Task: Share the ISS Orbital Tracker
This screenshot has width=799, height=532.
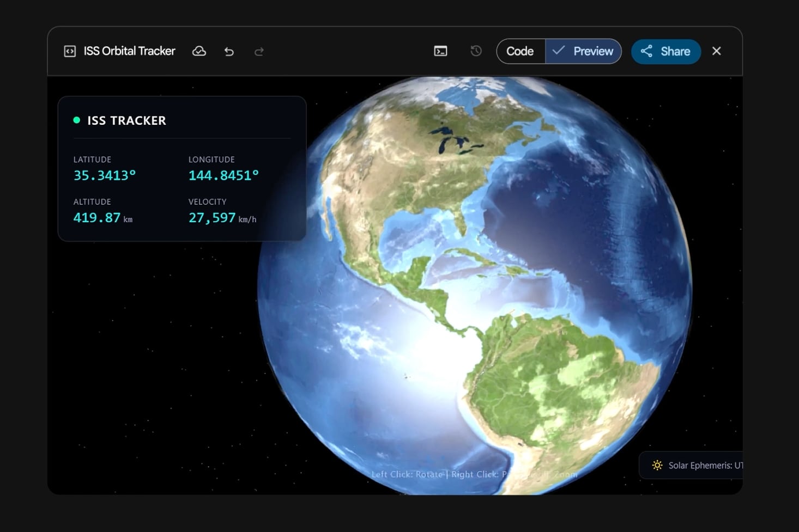Action: [x=665, y=51]
